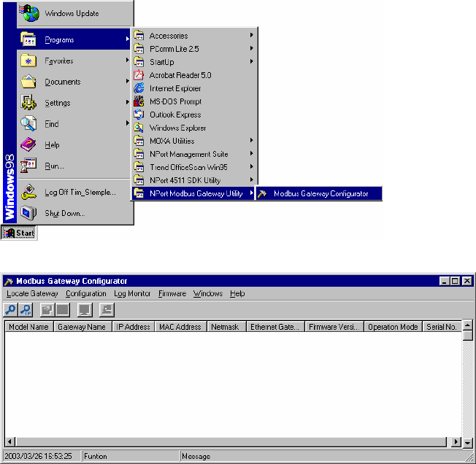Click the Programs folder icon in Start menu
Viewport: 476px width, 464px height.
pyautogui.click(x=28, y=39)
